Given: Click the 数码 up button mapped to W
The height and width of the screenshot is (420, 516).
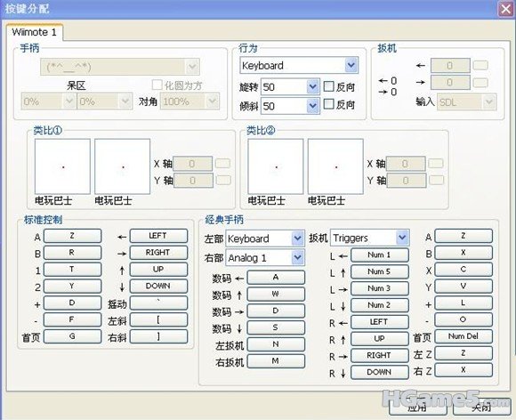Looking at the screenshot, I should 276,294.
